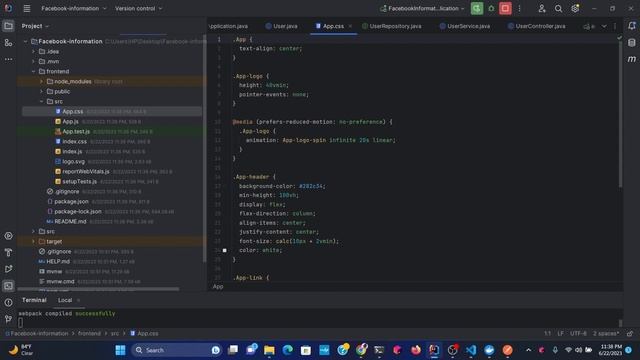Open Windows Start menu
Viewport: 640px width, 360px height.
120,350
